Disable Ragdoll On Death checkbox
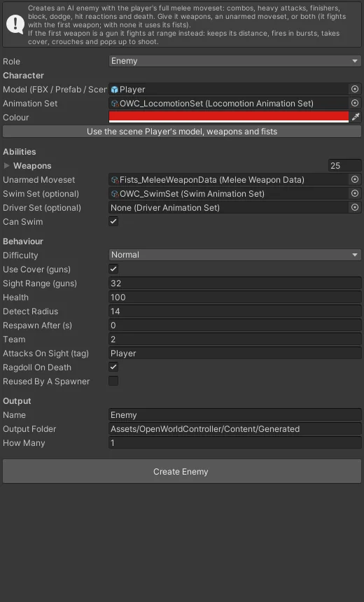364x602 pixels. coord(113,367)
